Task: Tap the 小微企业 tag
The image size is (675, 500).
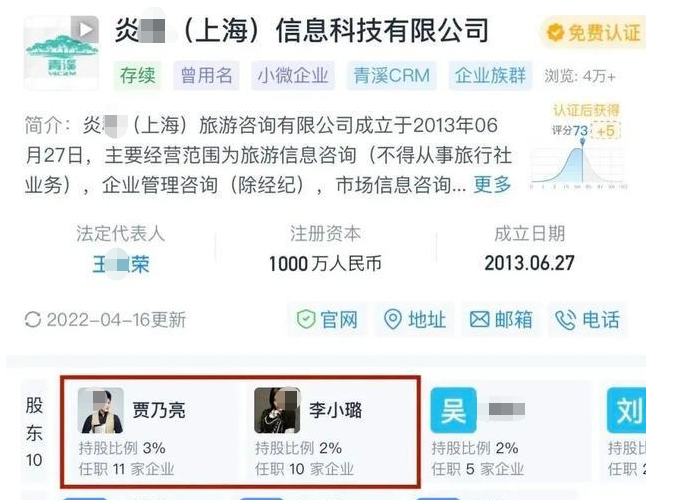Action: click(x=293, y=76)
